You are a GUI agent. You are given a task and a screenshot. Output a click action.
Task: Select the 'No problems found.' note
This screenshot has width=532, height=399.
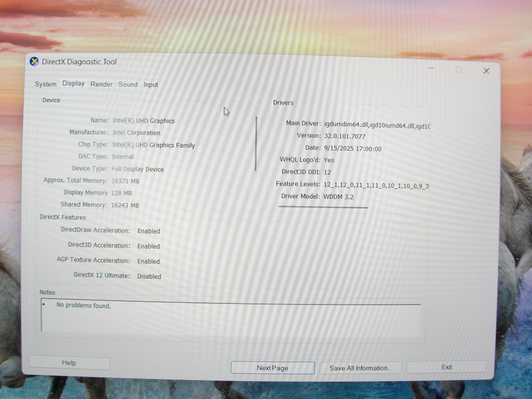pyautogui.click(x=83, y=305)
